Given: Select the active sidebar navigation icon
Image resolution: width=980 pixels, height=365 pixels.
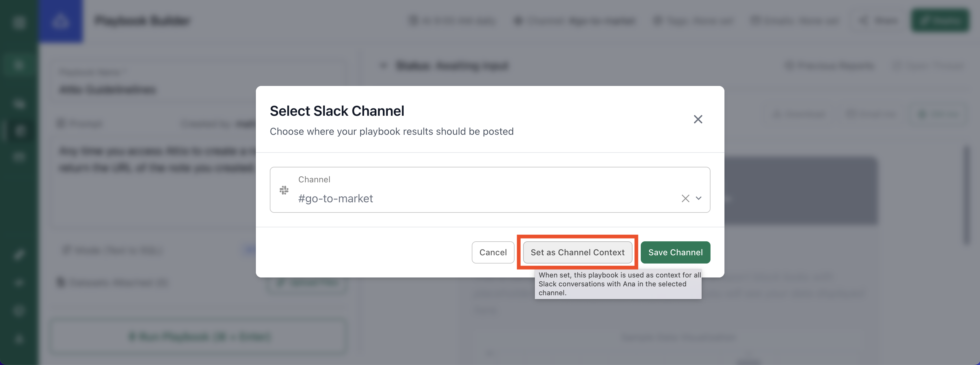Looking at the screenshot, I should [x=19, y=131].
